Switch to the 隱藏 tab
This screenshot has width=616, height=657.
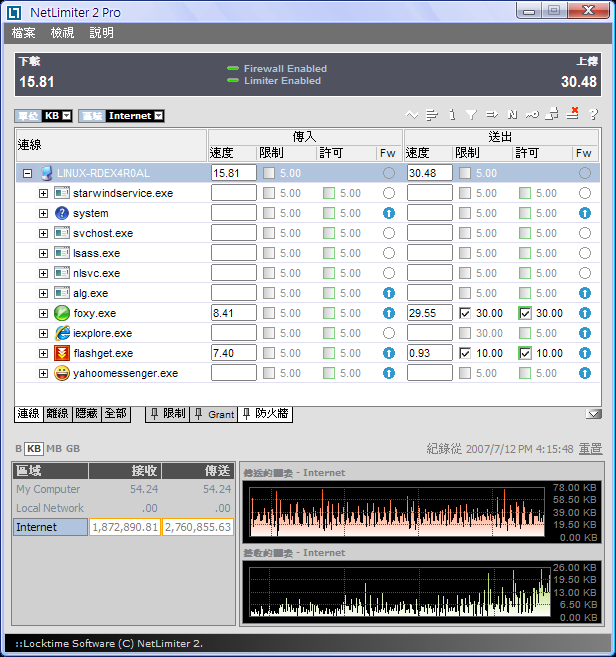point(87,414)
